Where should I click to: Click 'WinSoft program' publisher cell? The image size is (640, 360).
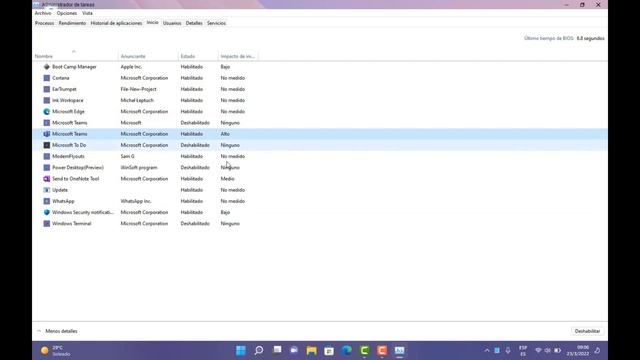tap(139, 167)
